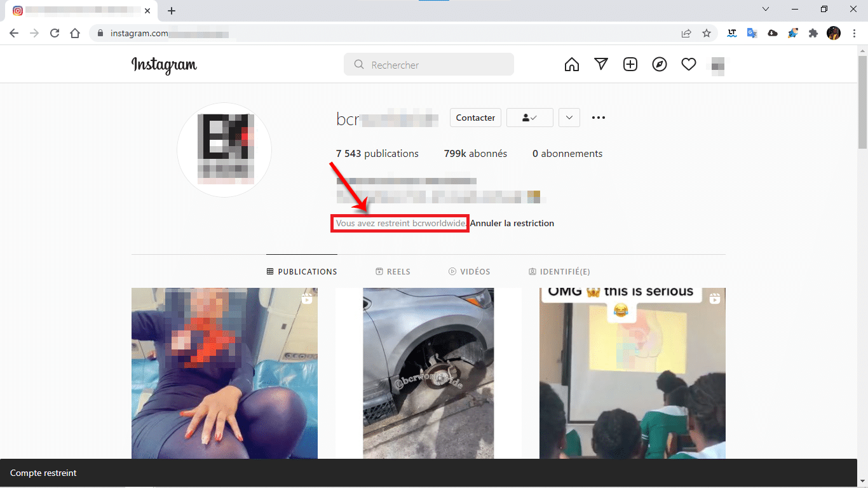Viewport: 868px width, 488px height.
Task: Open the following status person-check button
Action: pos(530,118)
